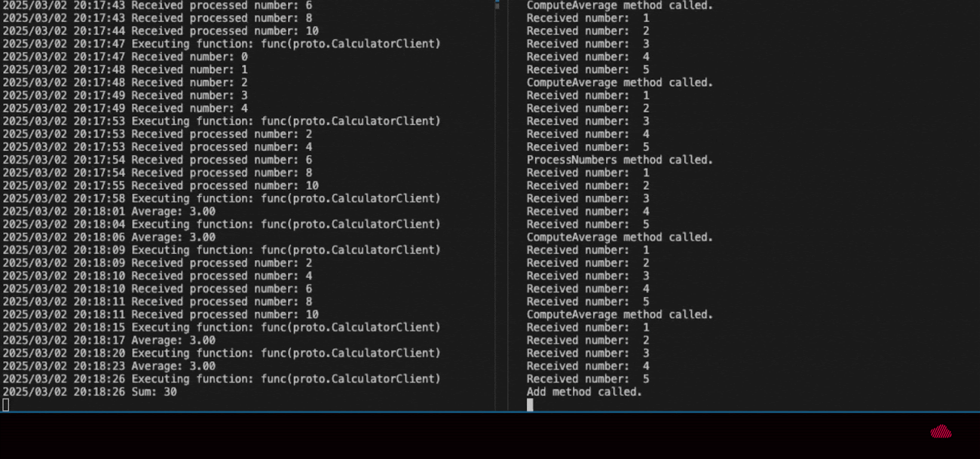The width and height of the screenshot is (980, 459).
Task: Select the 'Sum: 30' log line
Action: (x=89, y=392)
